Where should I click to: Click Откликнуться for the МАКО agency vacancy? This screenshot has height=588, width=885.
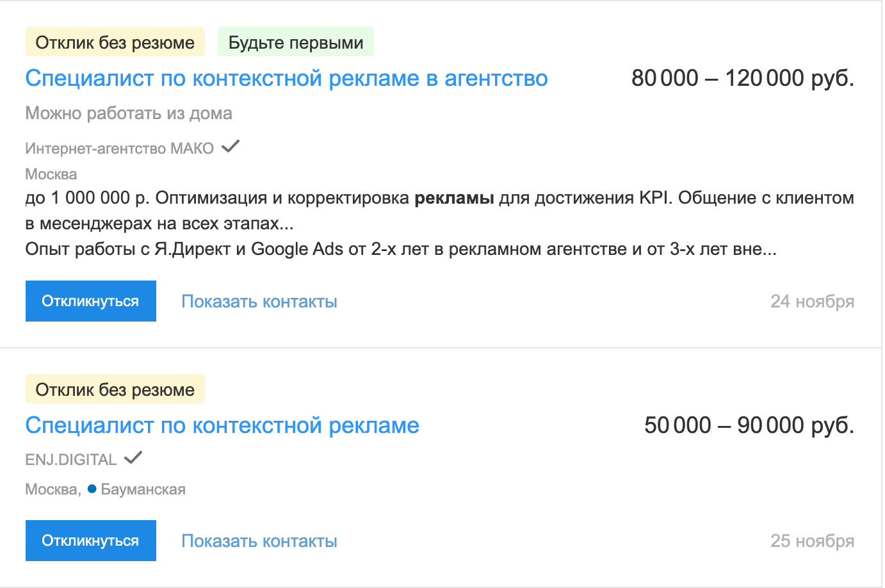[91, 301]
